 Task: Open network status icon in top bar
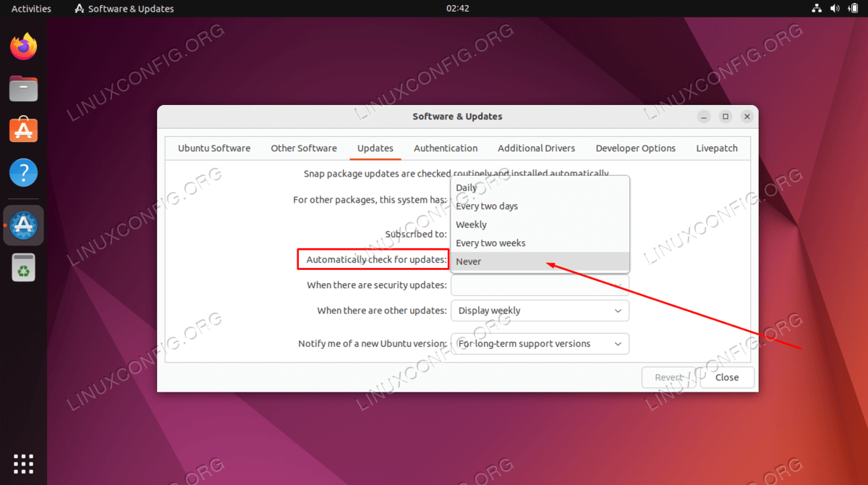tap(817, 9)
